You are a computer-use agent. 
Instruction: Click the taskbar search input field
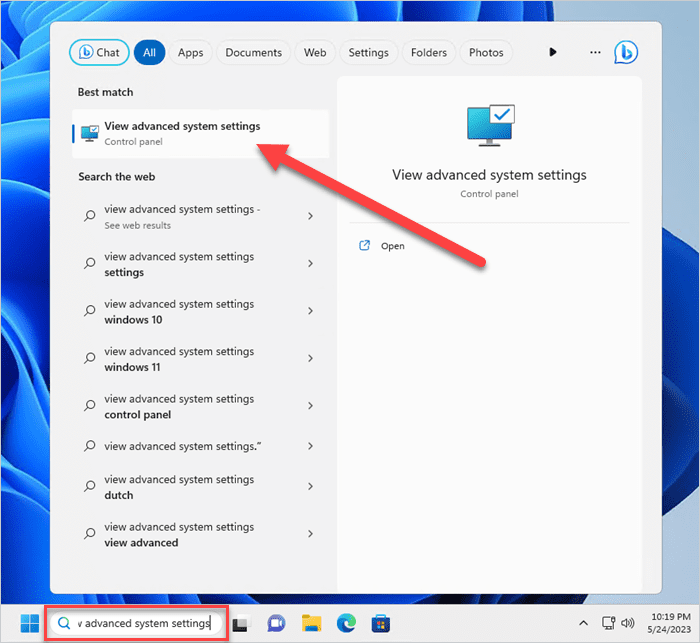pyautogui.click(x=137, y=623)
